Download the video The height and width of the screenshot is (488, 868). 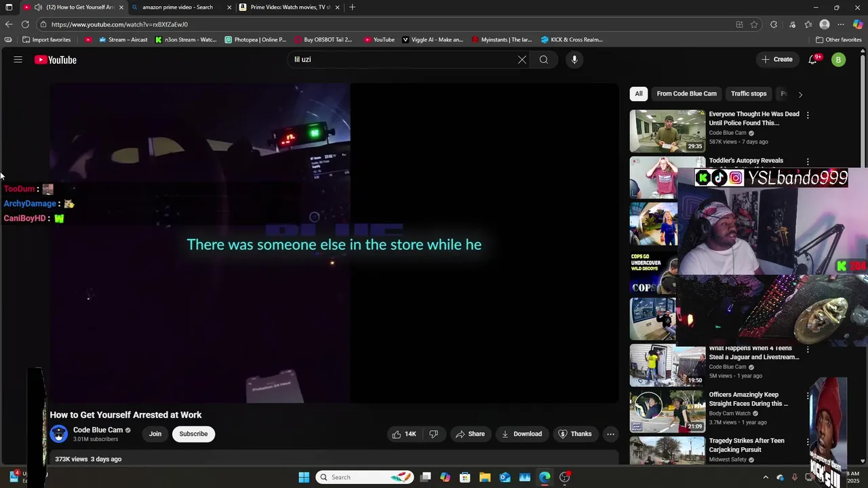[x=521, y=434]
